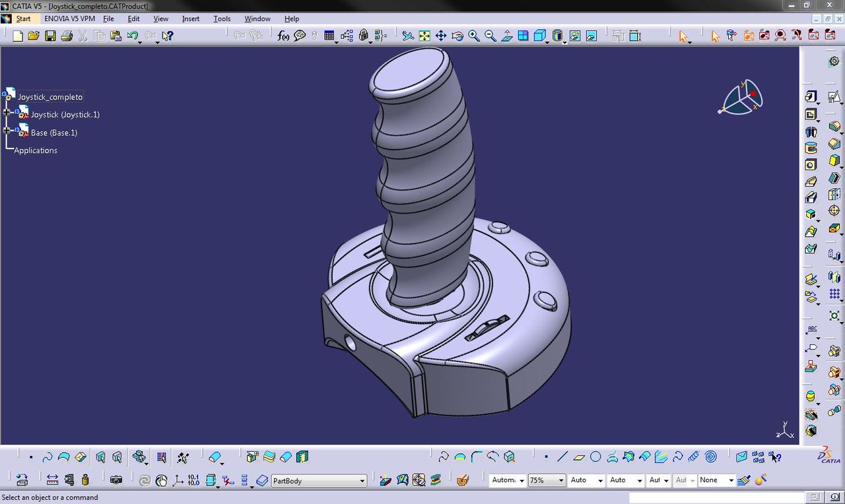Open the Tools menu
Viewport: 845px width, 504px height.
point(222,18)
